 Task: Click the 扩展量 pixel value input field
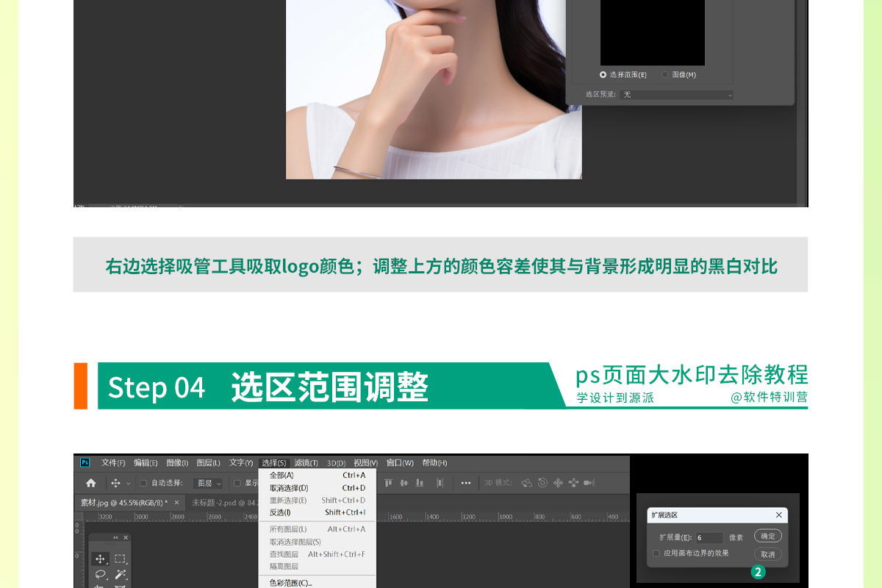click(x=709, y=538)
